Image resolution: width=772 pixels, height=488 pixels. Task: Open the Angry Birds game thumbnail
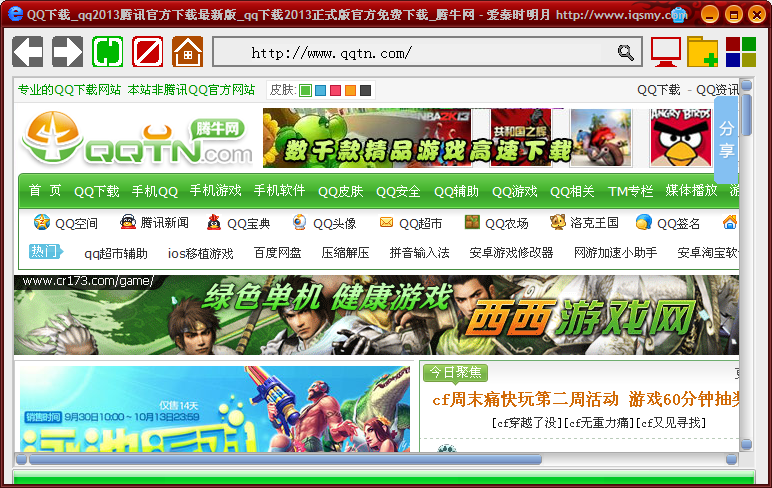pyautogui.click(x=680, y=137)
